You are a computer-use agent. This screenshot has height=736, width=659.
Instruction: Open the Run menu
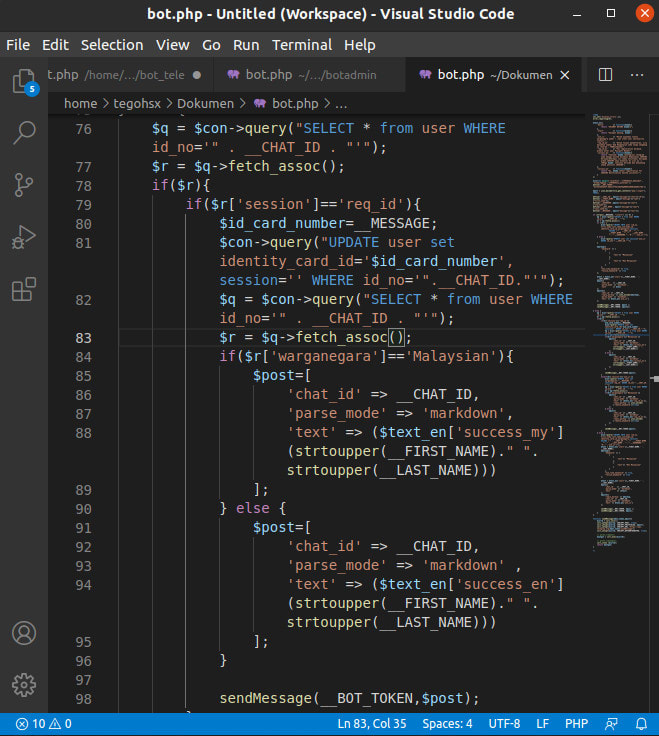(246, 45)
